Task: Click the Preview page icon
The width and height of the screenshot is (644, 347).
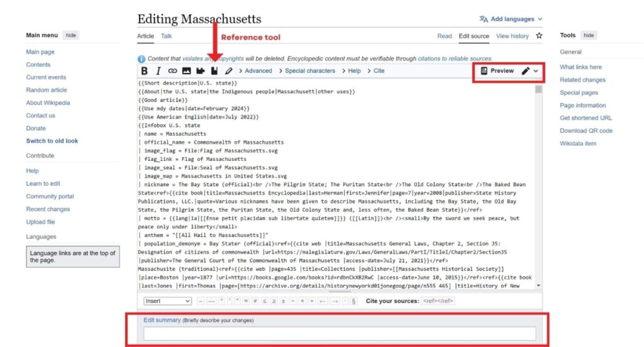Action: (x=484, y=70)
